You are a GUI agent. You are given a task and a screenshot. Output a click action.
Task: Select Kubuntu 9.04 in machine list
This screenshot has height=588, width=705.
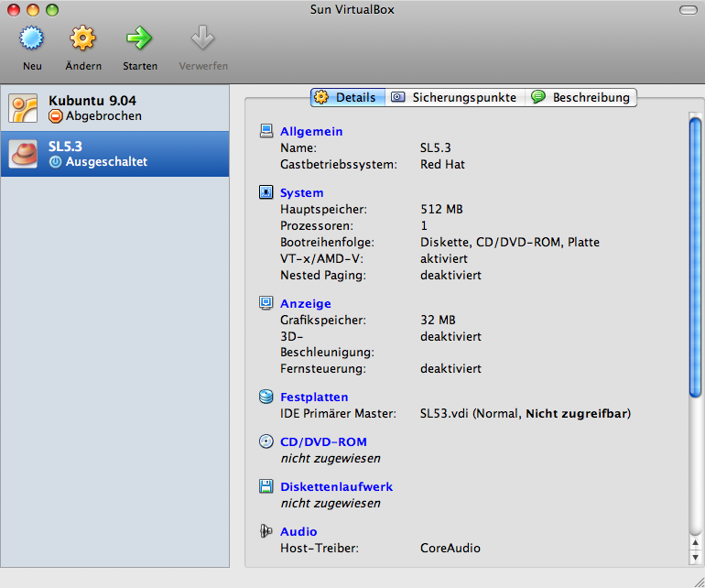[115, 108]
